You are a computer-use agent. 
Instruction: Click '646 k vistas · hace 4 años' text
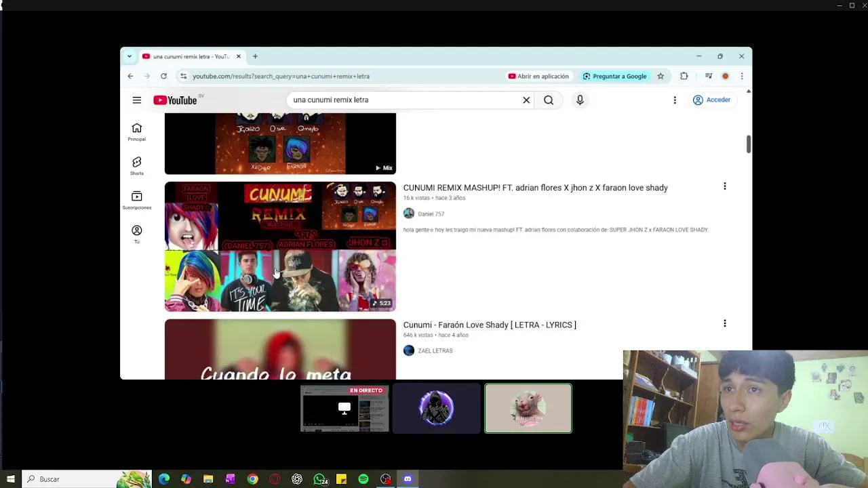(436, 335)
